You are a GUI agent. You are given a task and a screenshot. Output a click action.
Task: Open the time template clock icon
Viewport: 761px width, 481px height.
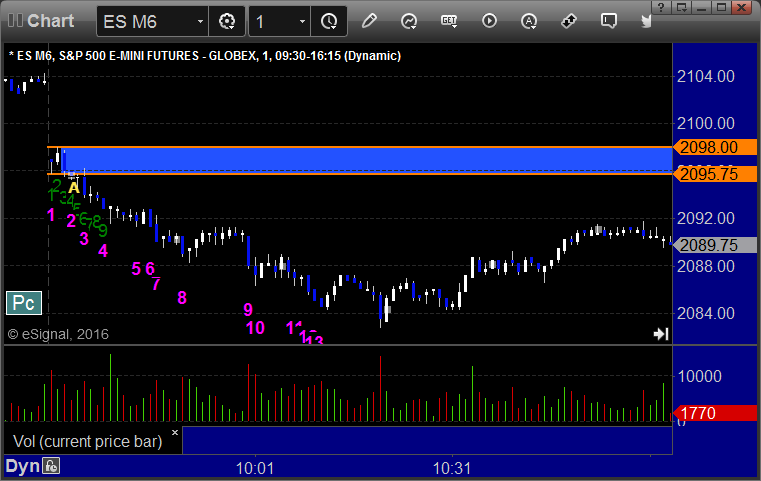pyautogui.click(x=329, y=21)
